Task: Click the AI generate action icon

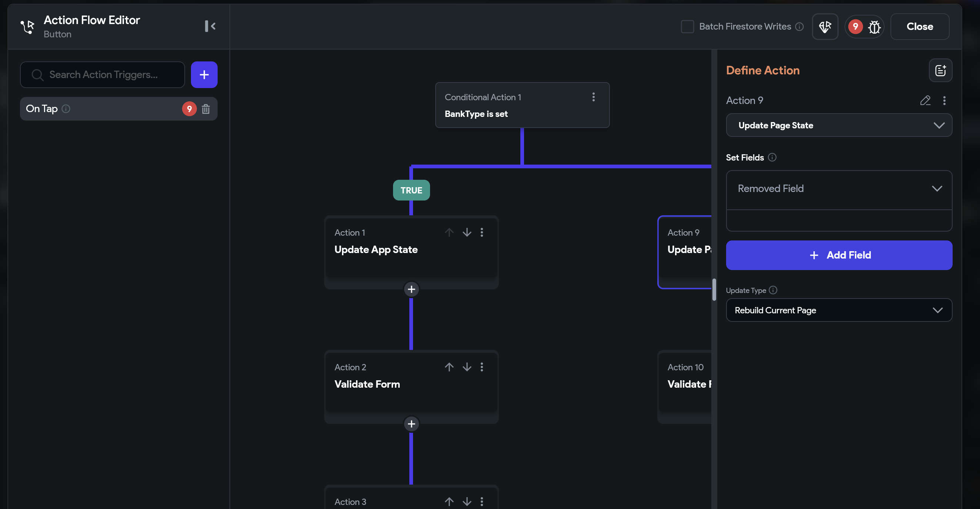Action: pyautogui.click(x=825, y=27)
